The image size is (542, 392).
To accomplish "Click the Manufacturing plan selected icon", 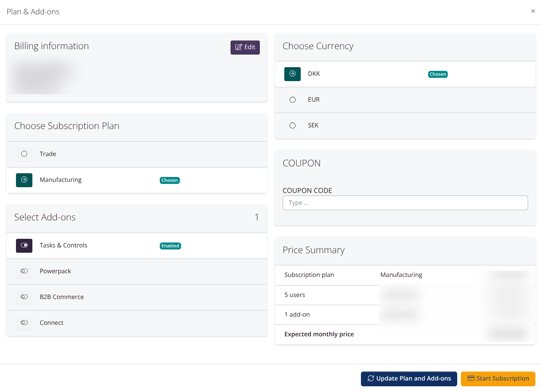I will click(x=24, y=180).
